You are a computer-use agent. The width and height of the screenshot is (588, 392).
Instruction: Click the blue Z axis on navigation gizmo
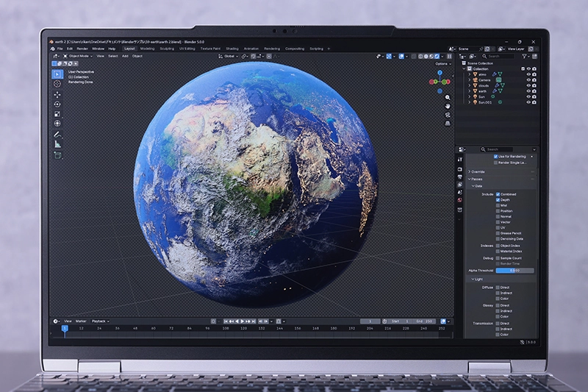(x=440, y=73)
